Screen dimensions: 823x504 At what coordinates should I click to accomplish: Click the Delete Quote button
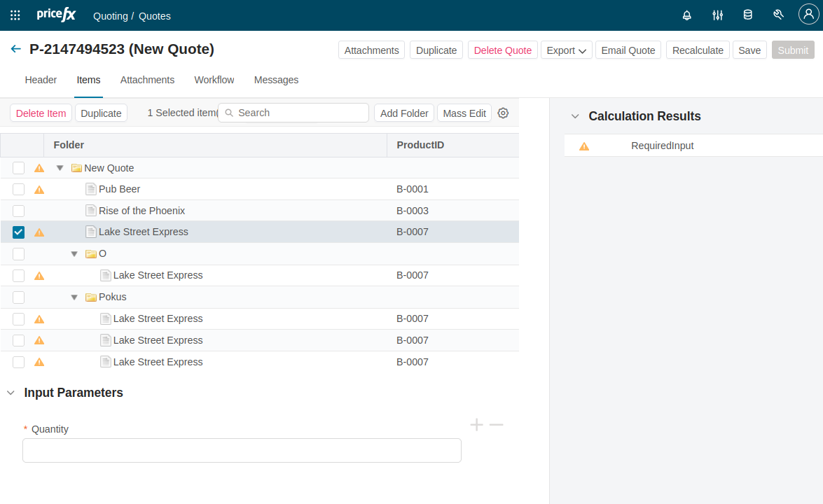(502, 50)
